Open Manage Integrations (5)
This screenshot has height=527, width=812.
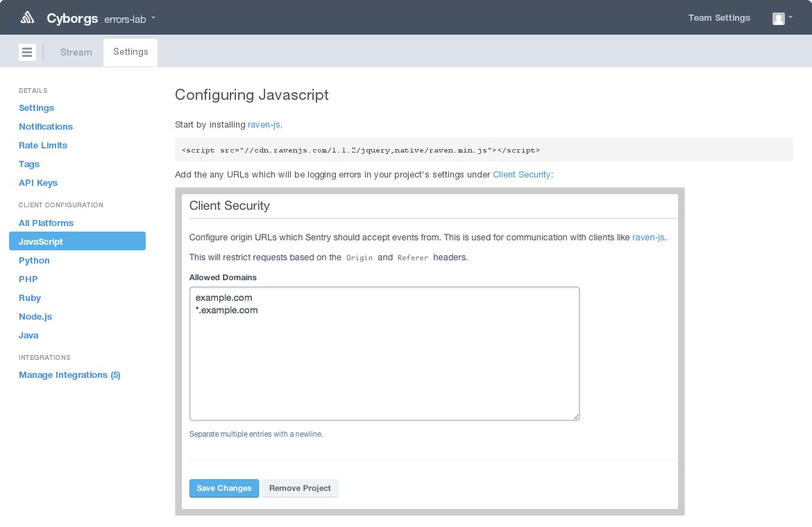click(69, 374)
